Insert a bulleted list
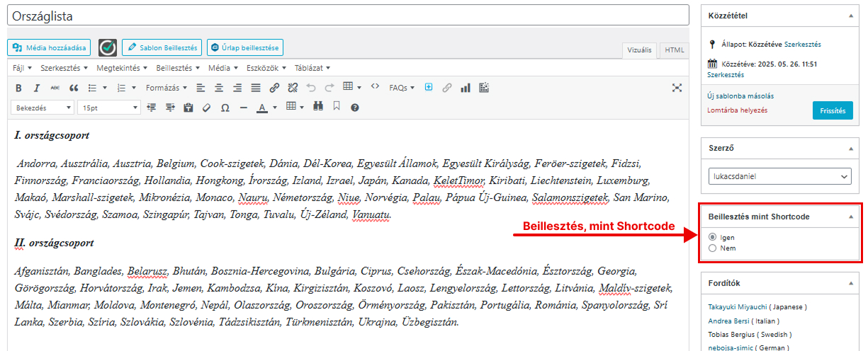 click(92, 88)
